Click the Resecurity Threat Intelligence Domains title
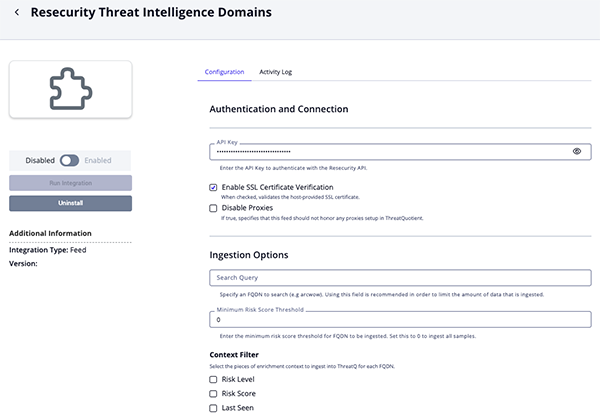 [137, 13]
